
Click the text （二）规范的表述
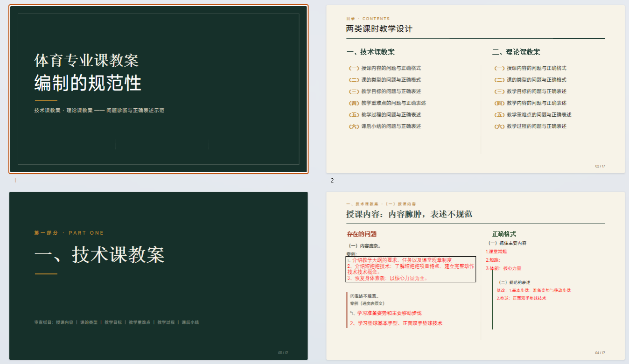(514, 282)
